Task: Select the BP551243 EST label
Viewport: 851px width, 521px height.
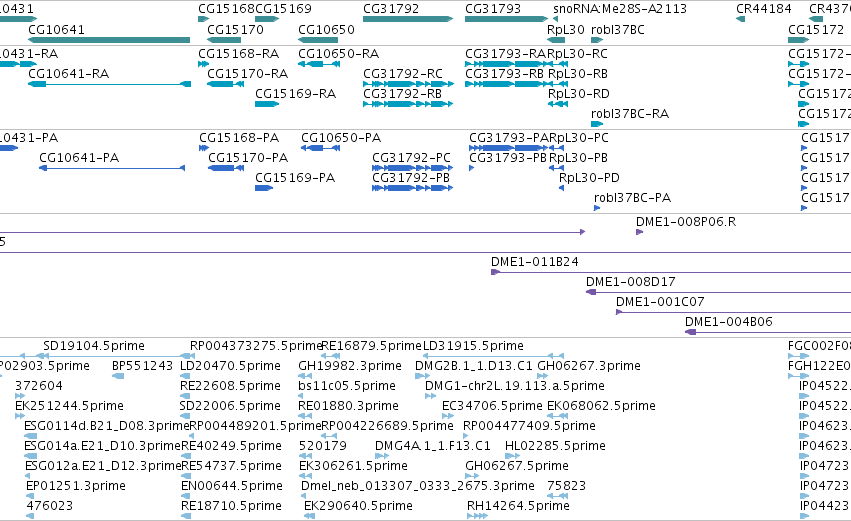Action: 142,366
